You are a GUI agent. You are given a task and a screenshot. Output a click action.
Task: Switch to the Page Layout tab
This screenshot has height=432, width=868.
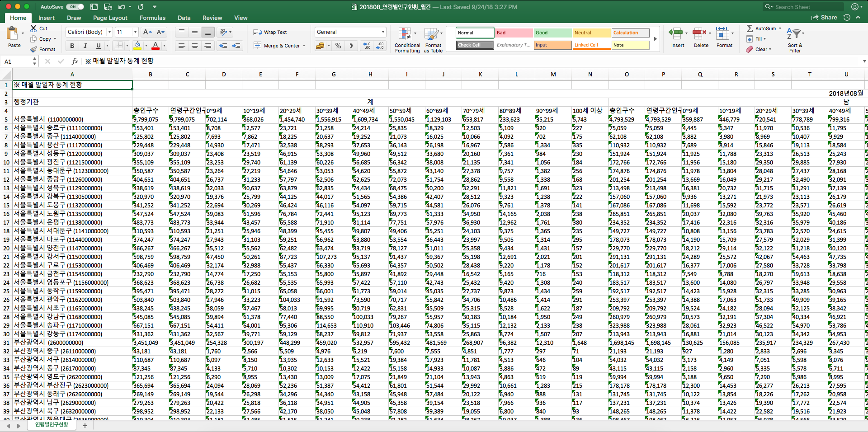click(x=110, y=18)
